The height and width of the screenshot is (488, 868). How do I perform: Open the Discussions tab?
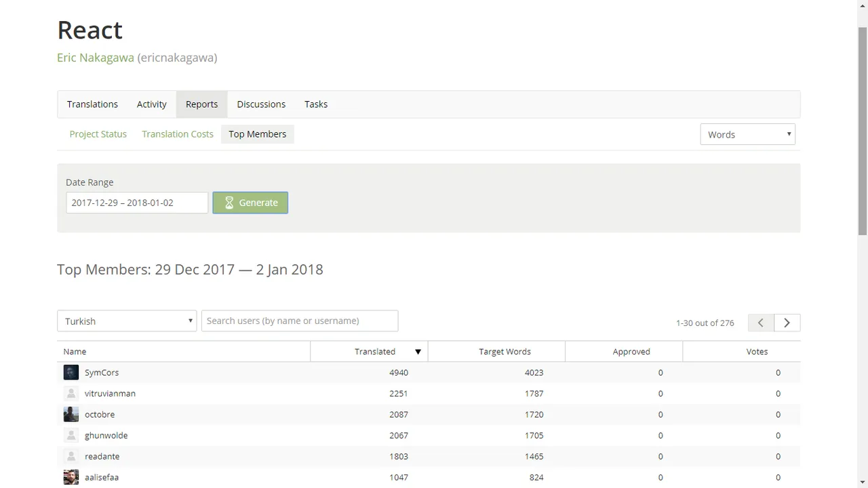(x=261, y=104)
